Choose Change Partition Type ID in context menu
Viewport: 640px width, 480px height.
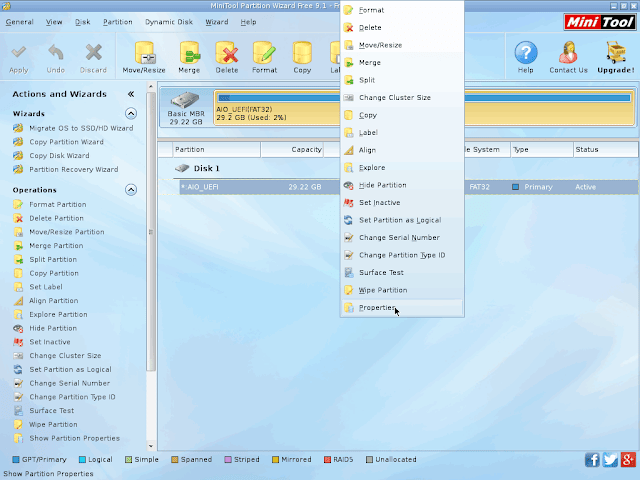(402, 255)
